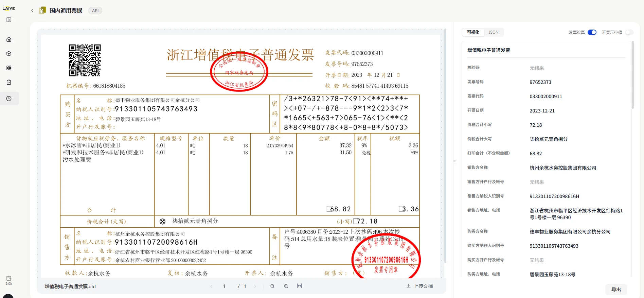Click the 发票代码 value 033002000911 in the results panel

tap(546, 97)
